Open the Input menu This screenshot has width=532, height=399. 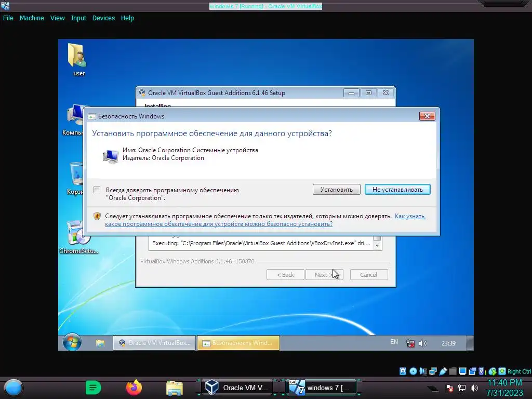(78, 18)
